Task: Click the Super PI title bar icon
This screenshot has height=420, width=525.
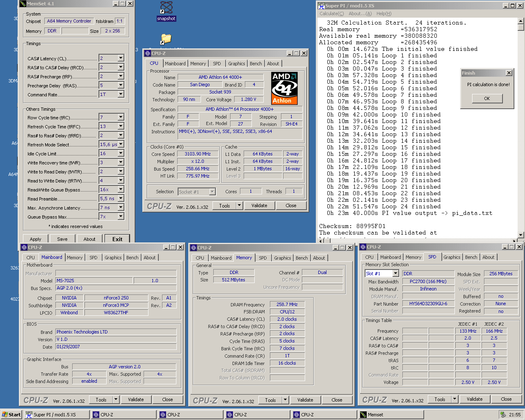Action: click(321, 5)
